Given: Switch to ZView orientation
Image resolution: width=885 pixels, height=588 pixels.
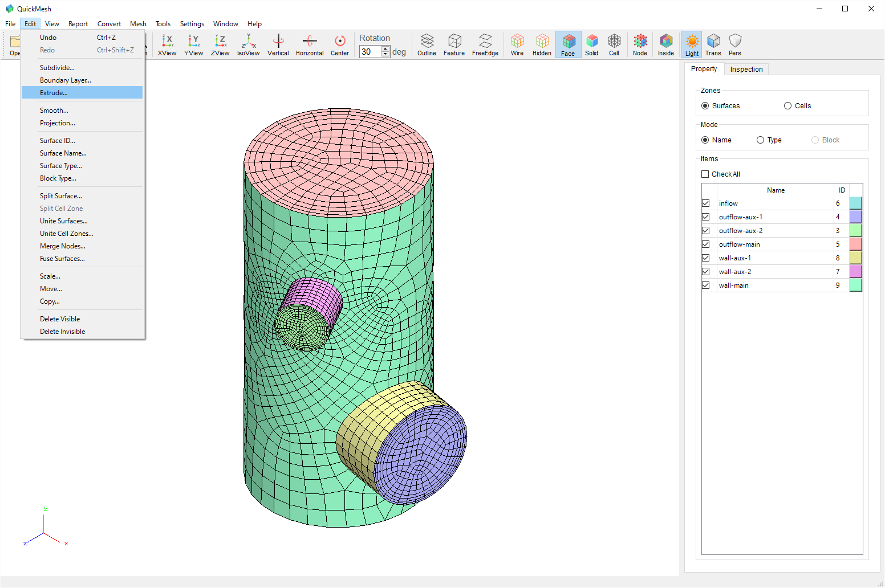Looking at the screenshot, I should [x=220, y=44].
